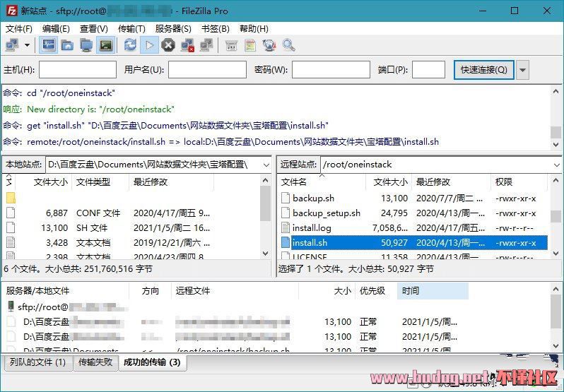
Task: Expand the local site path dropdown
Action: 266,165
